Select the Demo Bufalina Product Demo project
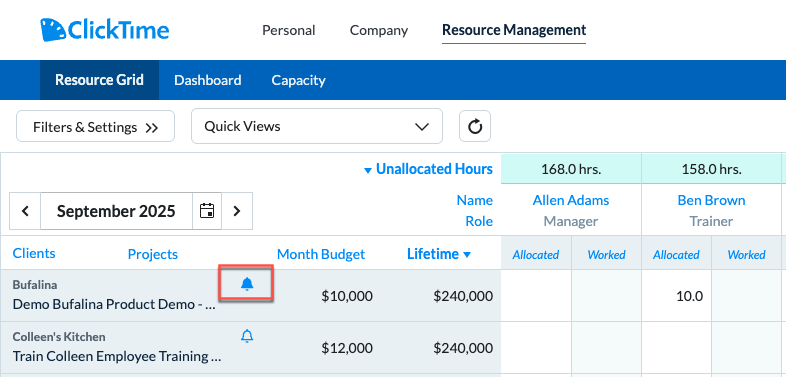Screen dimensions: 786x377 click(x=115, y=304)
